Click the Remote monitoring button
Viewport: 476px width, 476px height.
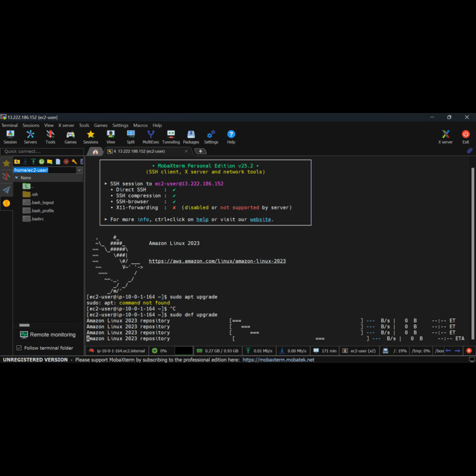tap(48, 334)
